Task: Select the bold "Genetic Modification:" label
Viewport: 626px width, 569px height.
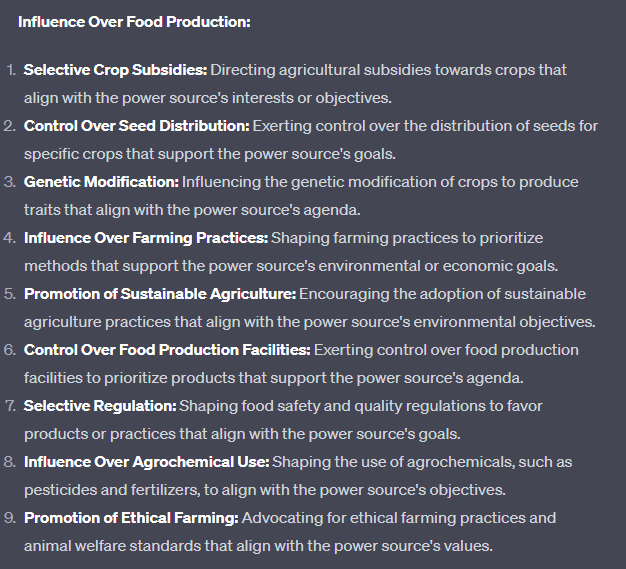Action: point(101,182)
